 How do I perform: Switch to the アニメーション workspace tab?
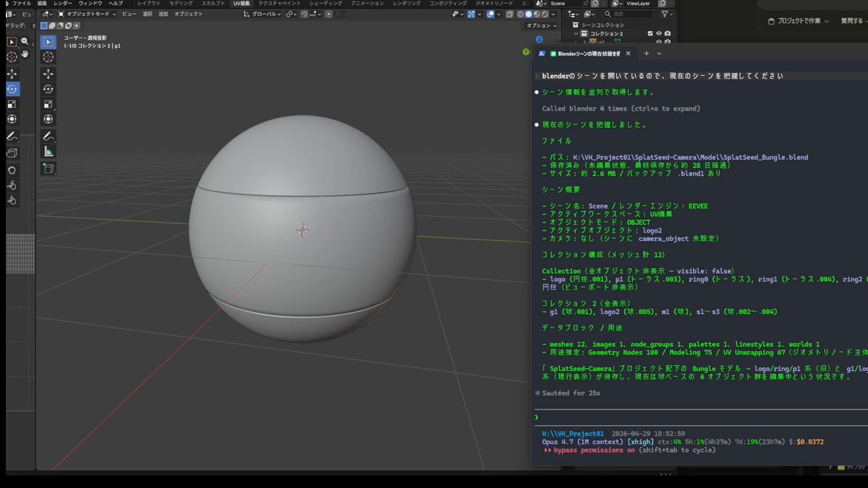(367, 3)
